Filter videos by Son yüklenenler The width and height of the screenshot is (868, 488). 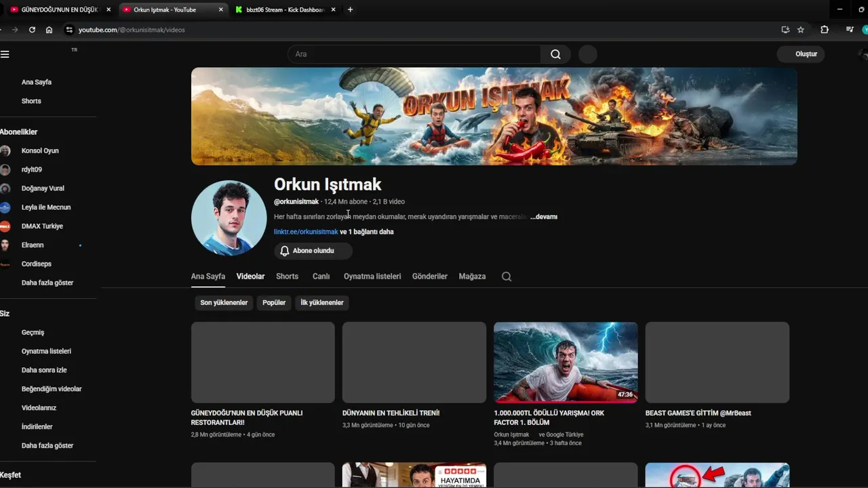point(224,302)
